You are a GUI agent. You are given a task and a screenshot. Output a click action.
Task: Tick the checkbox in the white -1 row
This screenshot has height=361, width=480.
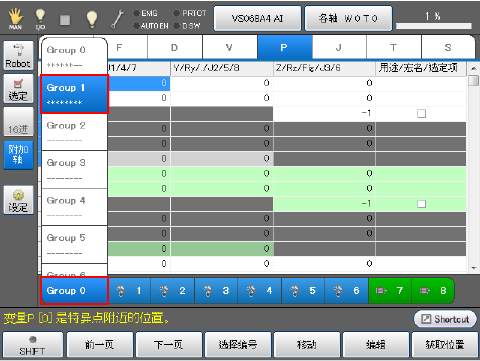tap(421, 114)
